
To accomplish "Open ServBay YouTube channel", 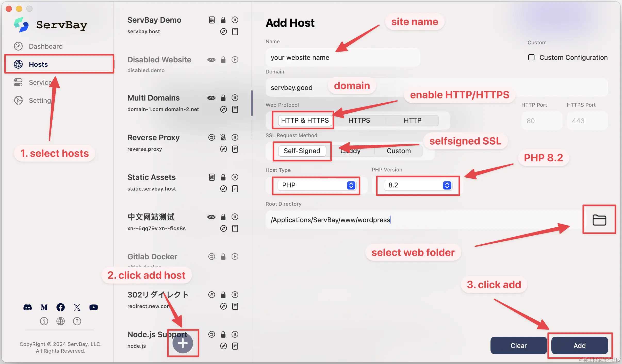I will (94, 307).
